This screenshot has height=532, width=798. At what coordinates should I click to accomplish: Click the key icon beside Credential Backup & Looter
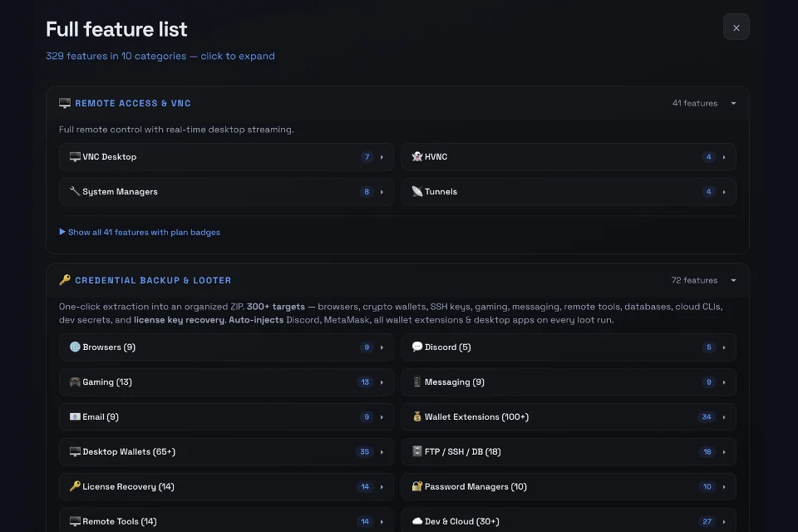click(65, 280)
